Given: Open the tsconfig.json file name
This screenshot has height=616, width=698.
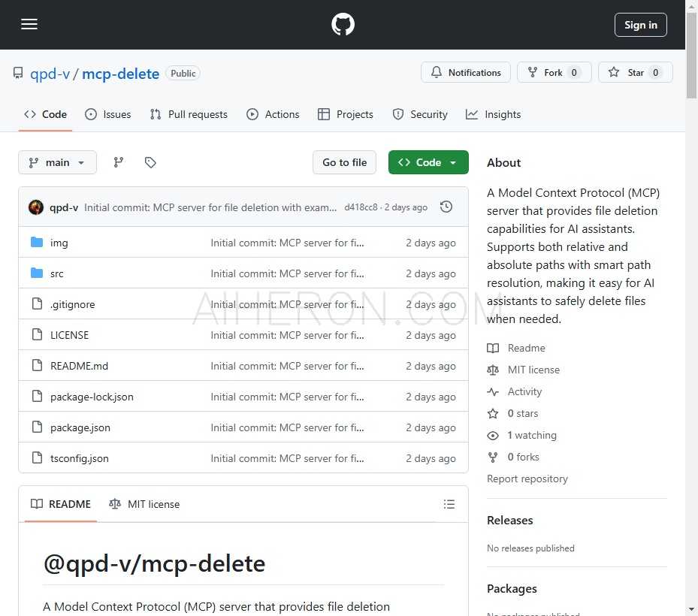Looking at the screenshot, I should click(x=79, y=458).
